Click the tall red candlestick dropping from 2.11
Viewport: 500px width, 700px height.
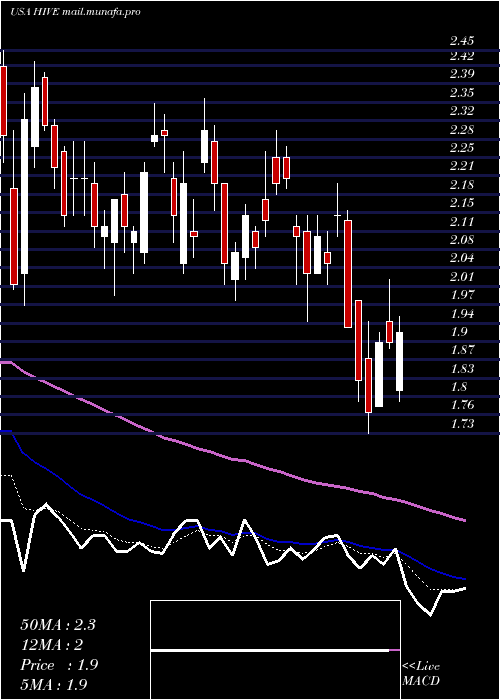(348, 274)
